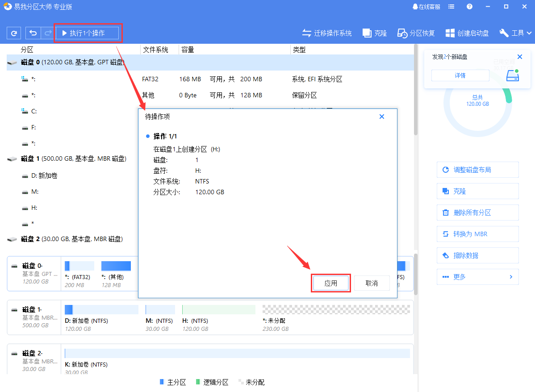Screen dimensions: 535x392
Task: Click the undo arrow icon
Action: tap(33, 33)
